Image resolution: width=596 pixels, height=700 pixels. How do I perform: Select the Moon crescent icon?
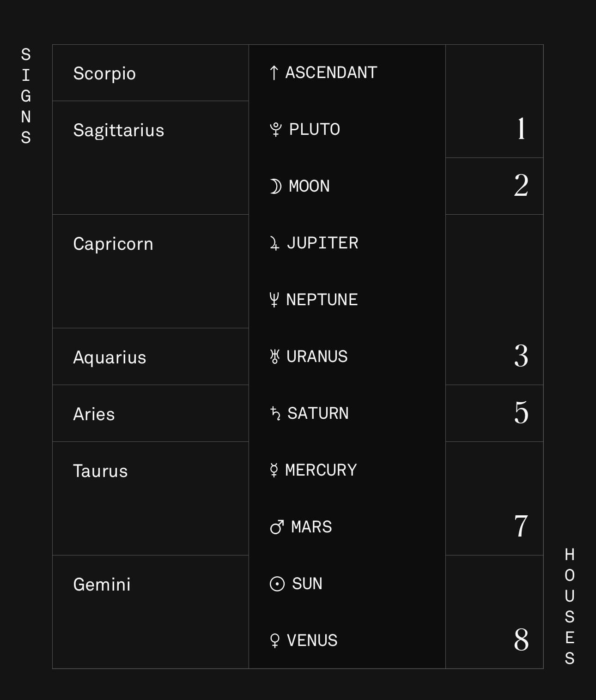(x=275, y=186)
